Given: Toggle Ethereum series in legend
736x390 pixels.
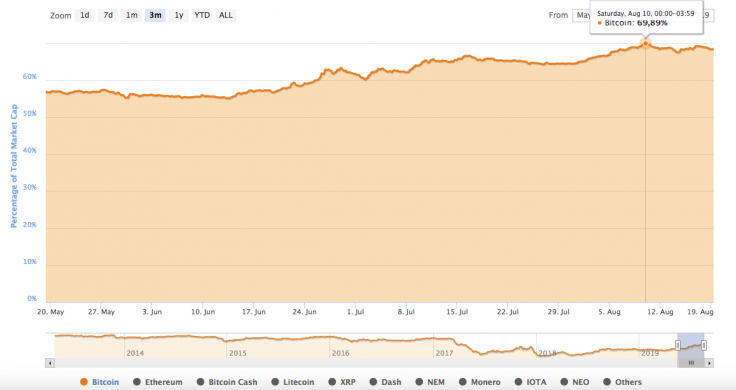Looking at the screenshot, I should (158, 382).
